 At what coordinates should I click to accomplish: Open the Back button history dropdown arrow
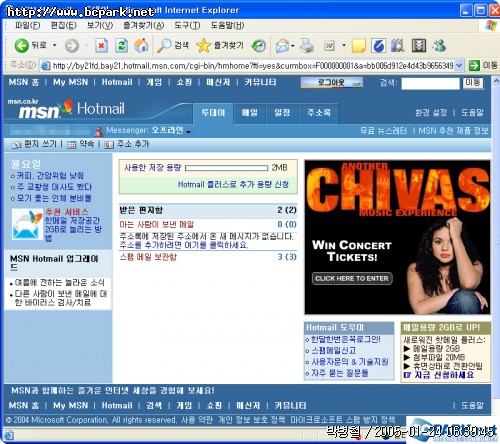click(55, 45)
